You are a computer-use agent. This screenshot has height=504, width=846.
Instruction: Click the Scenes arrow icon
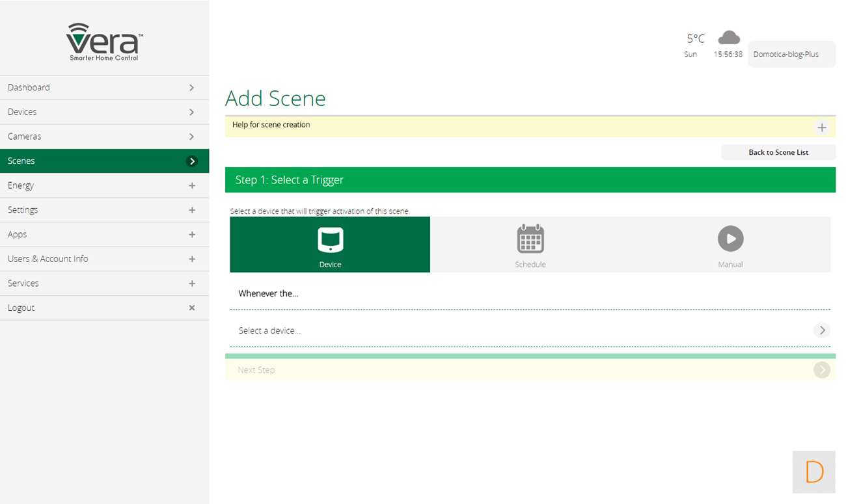[x=191, y=161]
